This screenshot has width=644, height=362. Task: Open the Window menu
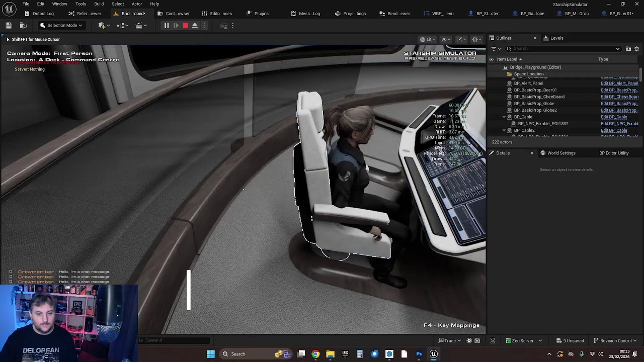59,4
